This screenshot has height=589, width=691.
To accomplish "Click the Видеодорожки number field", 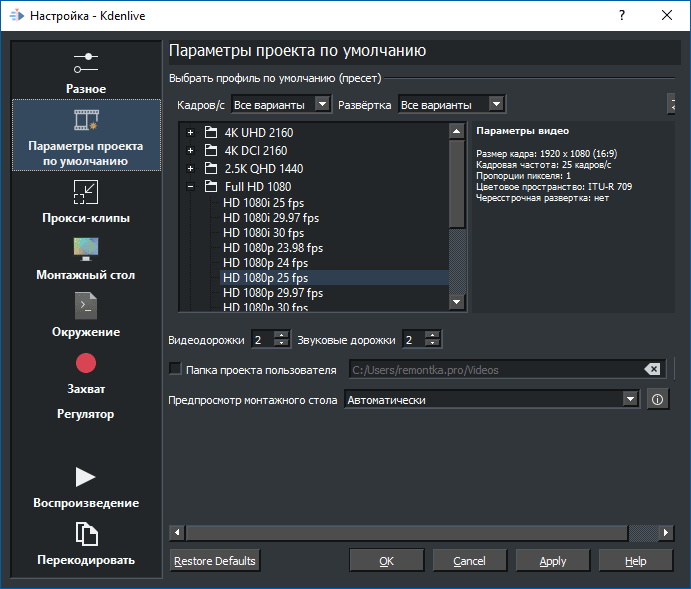I will [263, 340].
